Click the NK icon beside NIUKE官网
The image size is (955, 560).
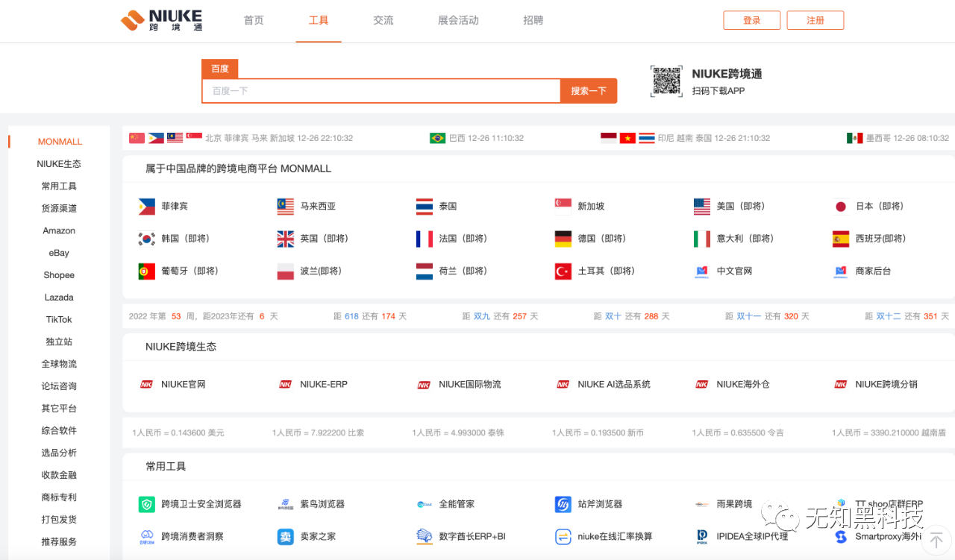click(x=146, y=385)
